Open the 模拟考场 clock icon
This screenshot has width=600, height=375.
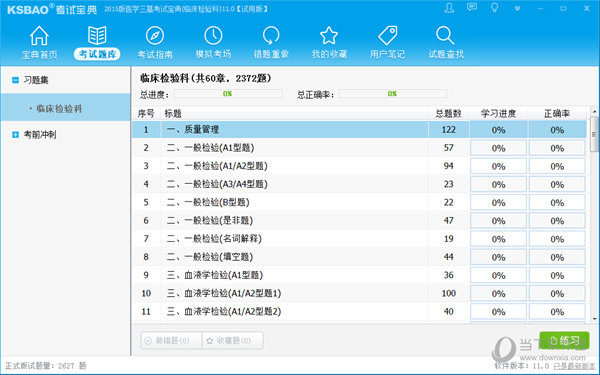213,36
